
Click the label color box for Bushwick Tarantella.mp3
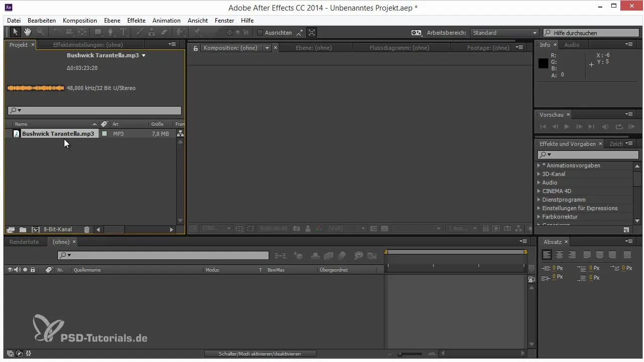(104, 134)
